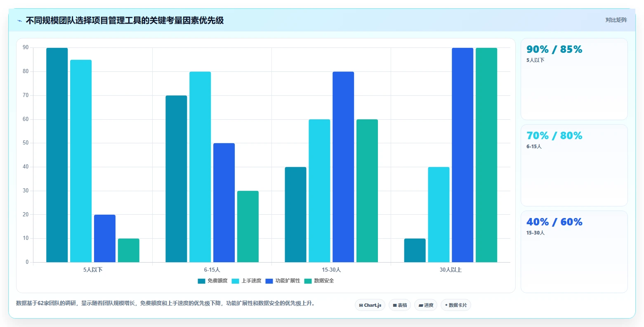This screenshot has height=327, width=644.
Task: Click the 0 tick on the y-axis
Action: click(x=27, y=262)
